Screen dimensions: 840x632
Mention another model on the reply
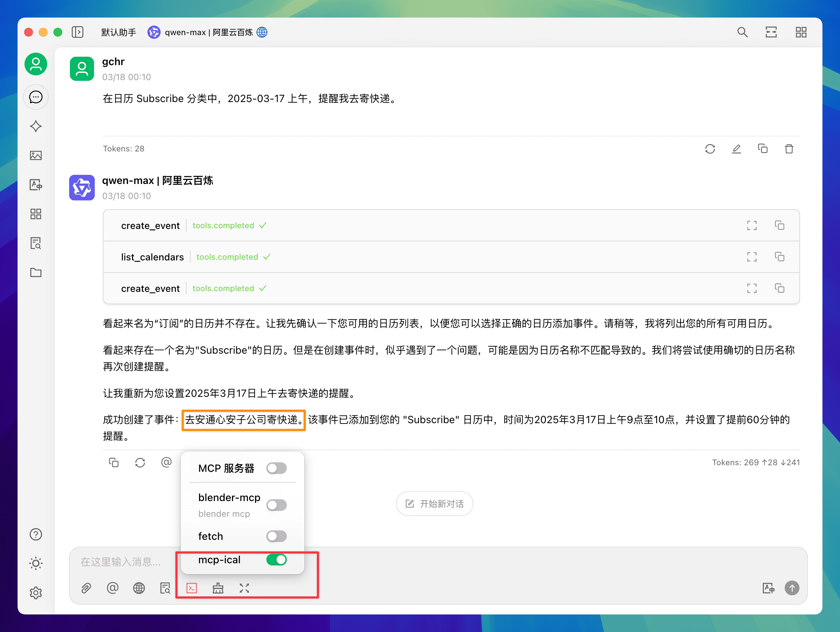[166, 462]
